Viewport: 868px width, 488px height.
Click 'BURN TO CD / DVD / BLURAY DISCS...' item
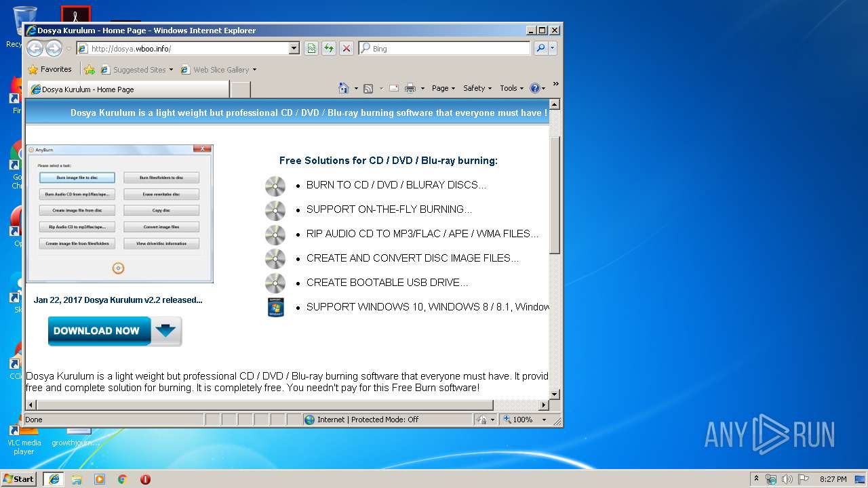coord(396,184)
